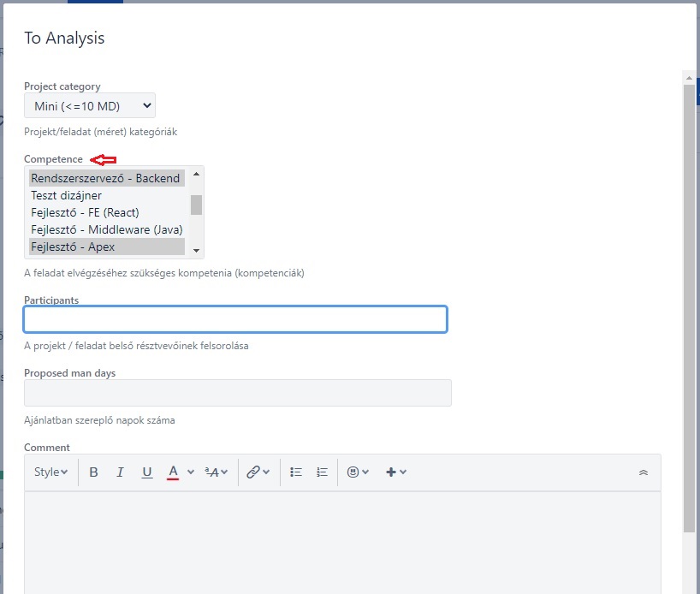
Task: Open the emoji picker in the comment toolbar
Action: tap(353, 472)
